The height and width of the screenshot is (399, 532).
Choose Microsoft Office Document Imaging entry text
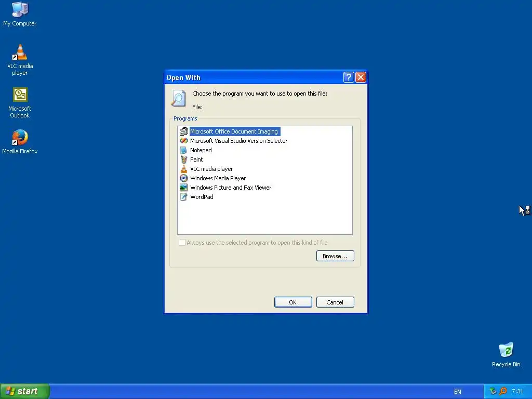pyautogui.click(x=234, y=131)
